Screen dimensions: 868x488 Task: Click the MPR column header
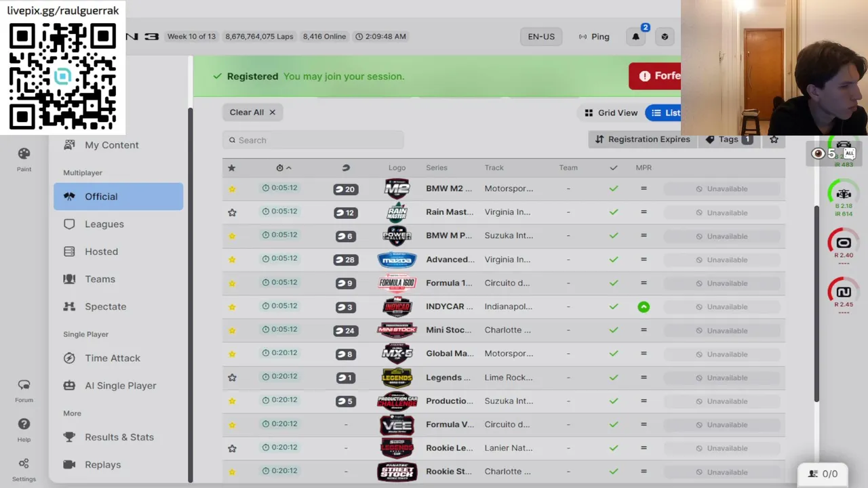coord(644,167)
